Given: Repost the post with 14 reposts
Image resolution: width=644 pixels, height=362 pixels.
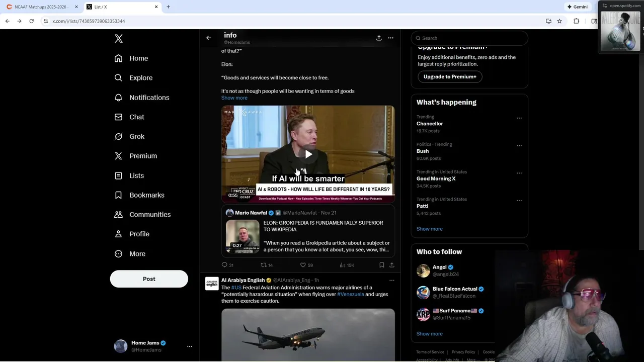Looking at the screenshot, I should tap(267, 265).
